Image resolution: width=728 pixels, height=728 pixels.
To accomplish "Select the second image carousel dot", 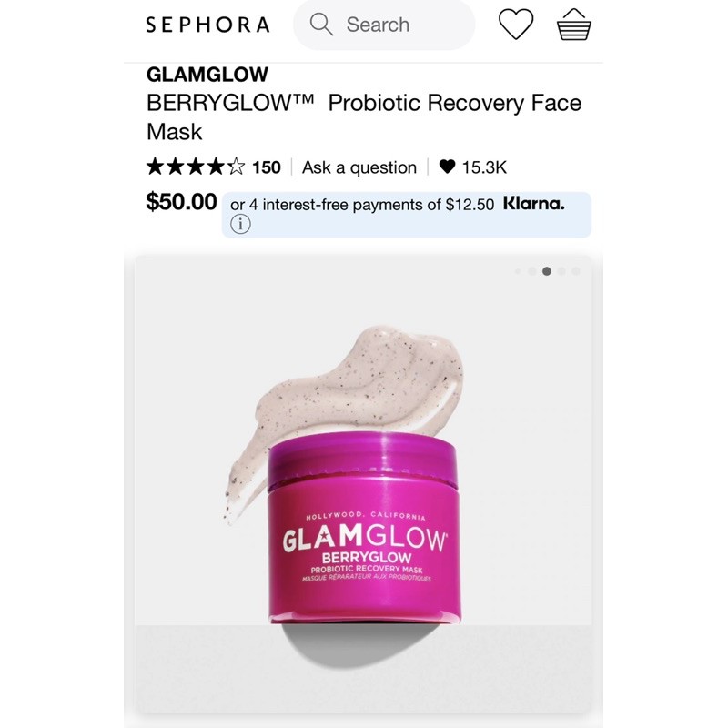I will coord(532,271).
